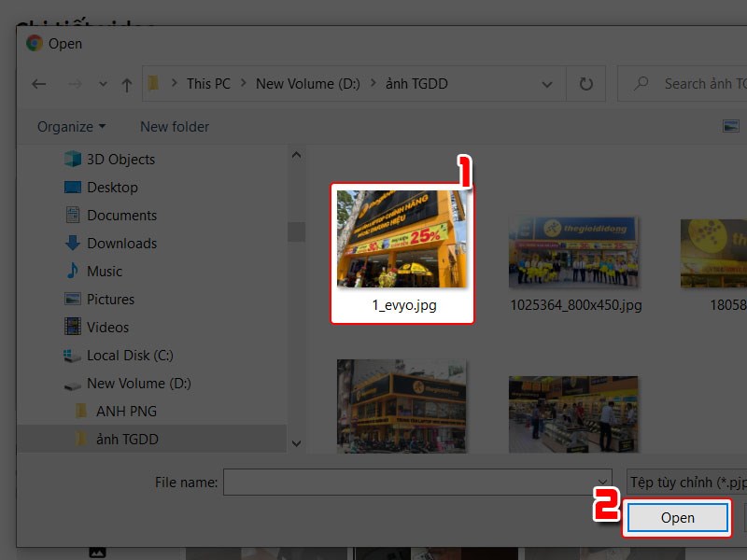Click the 1025364_800x450.jpg file name label
The width and height of the screenshot is (747, 560).
[576, 305]
